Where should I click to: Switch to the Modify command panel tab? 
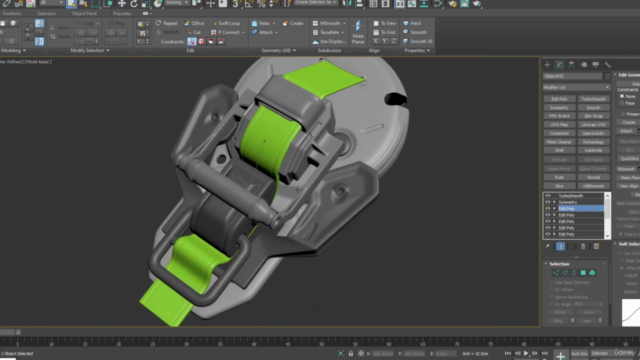pyautogui.click(x=559, y=64)
